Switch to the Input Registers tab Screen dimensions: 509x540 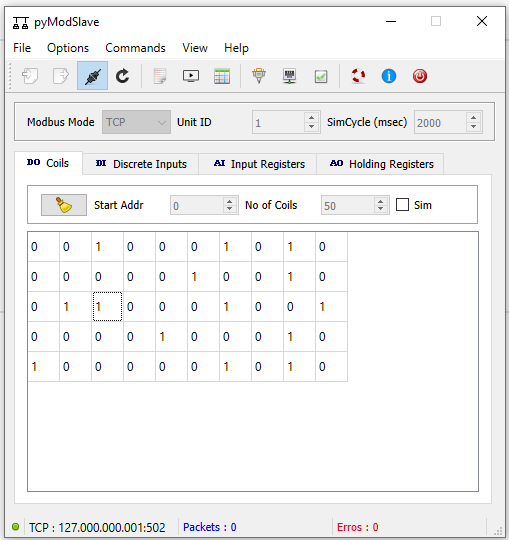pos(258,164)
